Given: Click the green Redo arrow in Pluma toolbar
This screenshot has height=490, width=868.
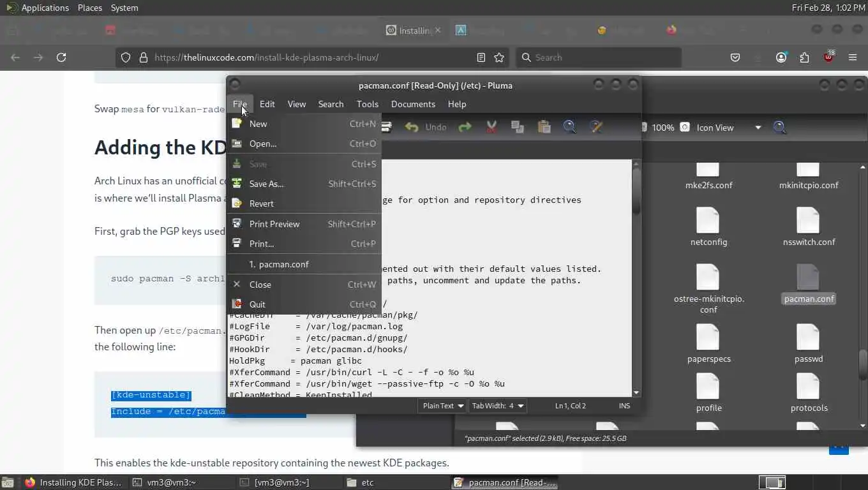Looking at the screenshot, I should [x=465, y=127].
